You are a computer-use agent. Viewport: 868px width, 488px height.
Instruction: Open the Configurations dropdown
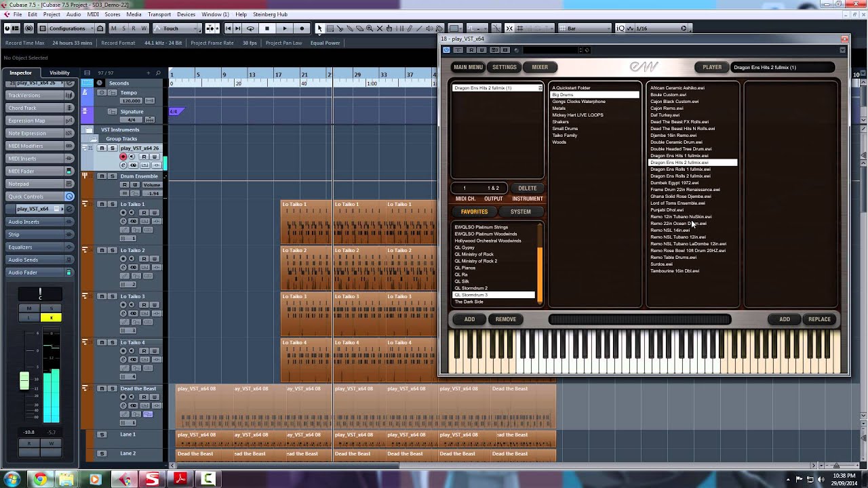pos(71,28)
